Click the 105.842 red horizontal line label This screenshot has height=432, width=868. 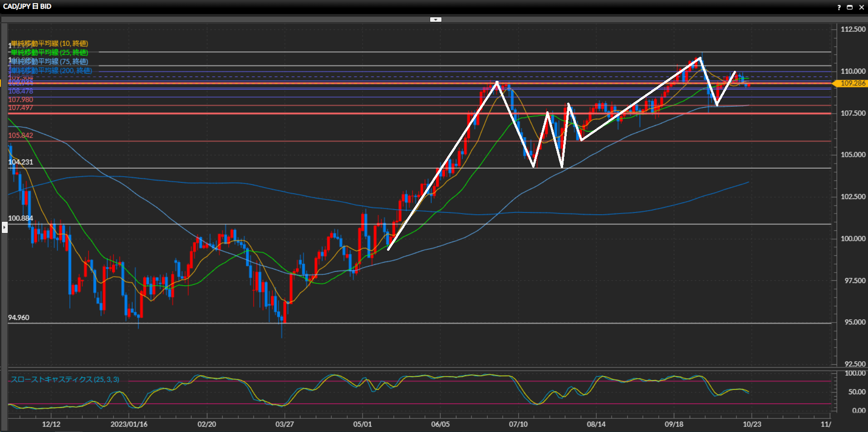(x=20, y=135)
